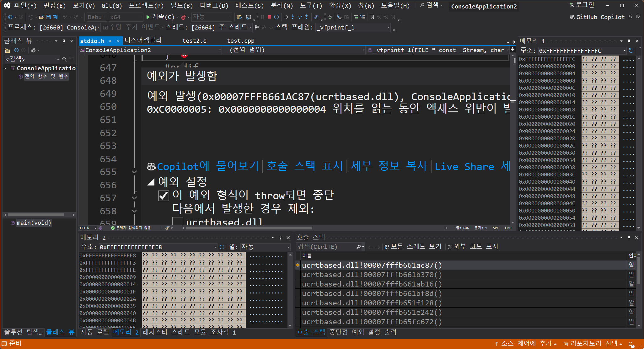Click the Memory 2 address input field
The width and height of the screenshot is (644, 349).
(x=156, y=247)
